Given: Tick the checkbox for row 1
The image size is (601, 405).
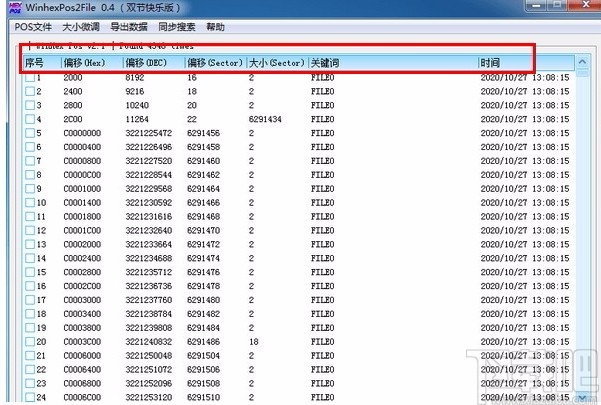Looking at the screenshot, I should point(30,78).
